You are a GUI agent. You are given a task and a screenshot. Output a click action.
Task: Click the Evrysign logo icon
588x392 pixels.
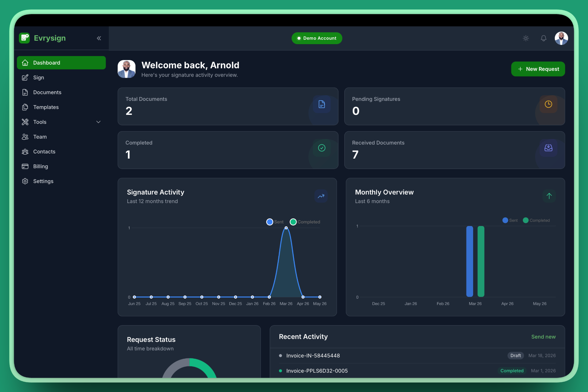(24, 38)
